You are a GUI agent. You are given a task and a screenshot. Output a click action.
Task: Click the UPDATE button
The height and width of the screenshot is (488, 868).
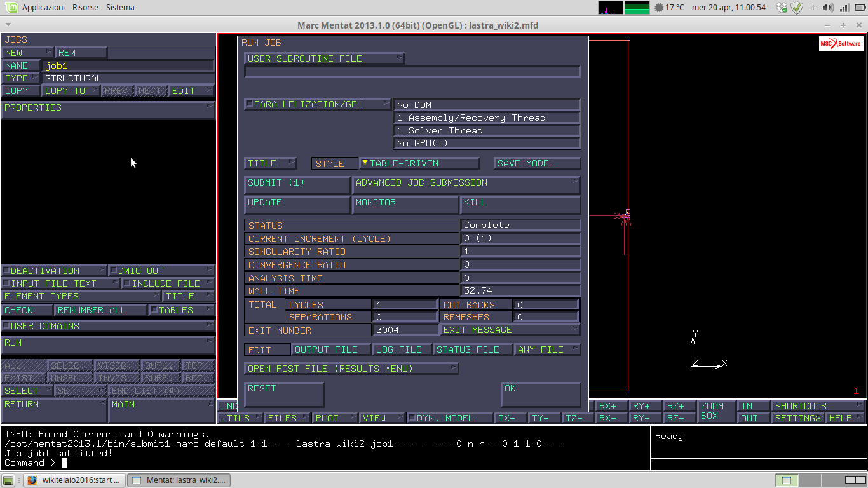click(x=297, y=205)
